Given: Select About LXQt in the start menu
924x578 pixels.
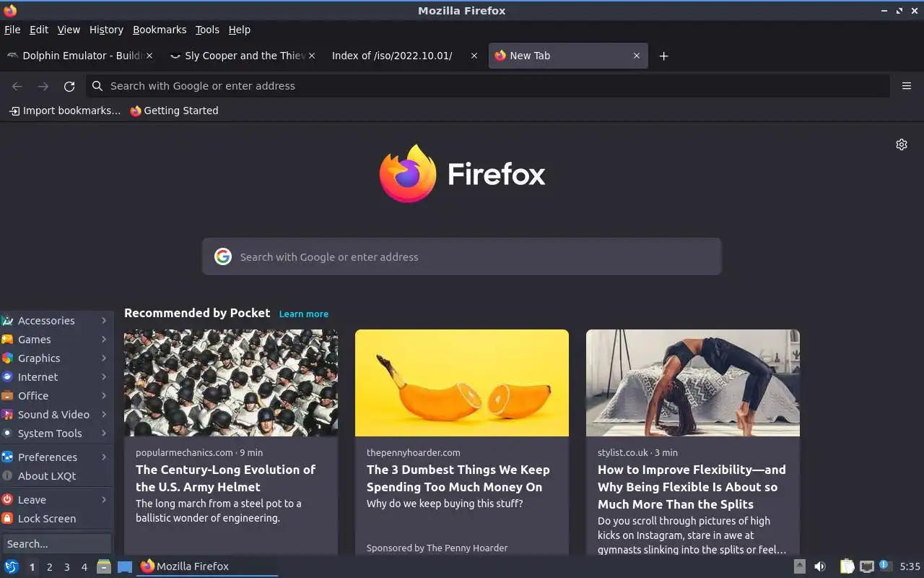Looking at the screenshot, I should pyautogui.click(x=56, y=476).
